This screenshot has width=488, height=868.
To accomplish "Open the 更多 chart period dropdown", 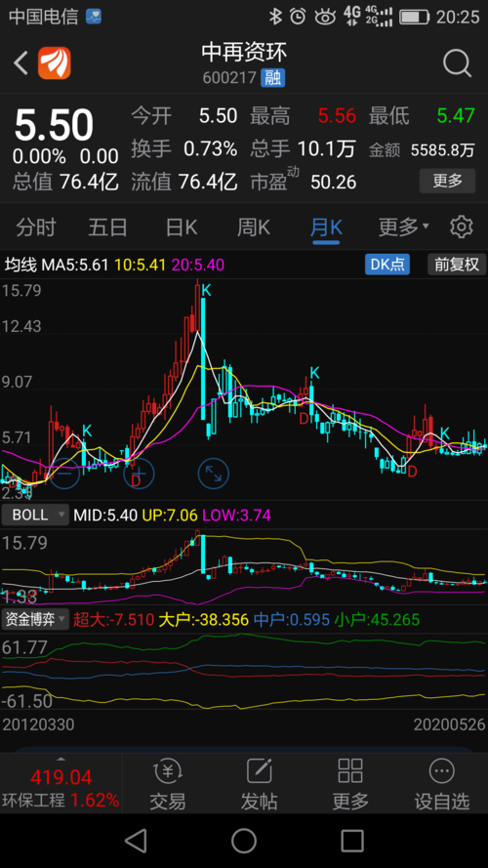I will pyautogui.click(x=404, y=227).
